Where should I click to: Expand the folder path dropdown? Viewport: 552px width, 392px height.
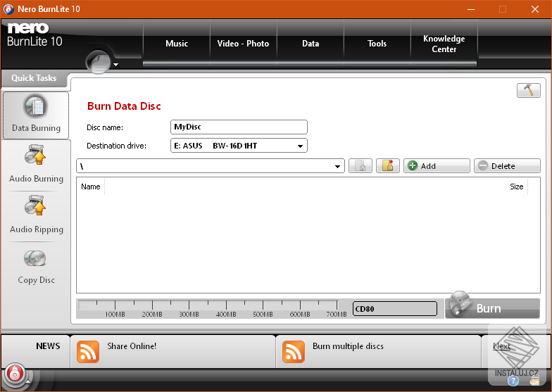pyautogui.click(x=337, y=166)
